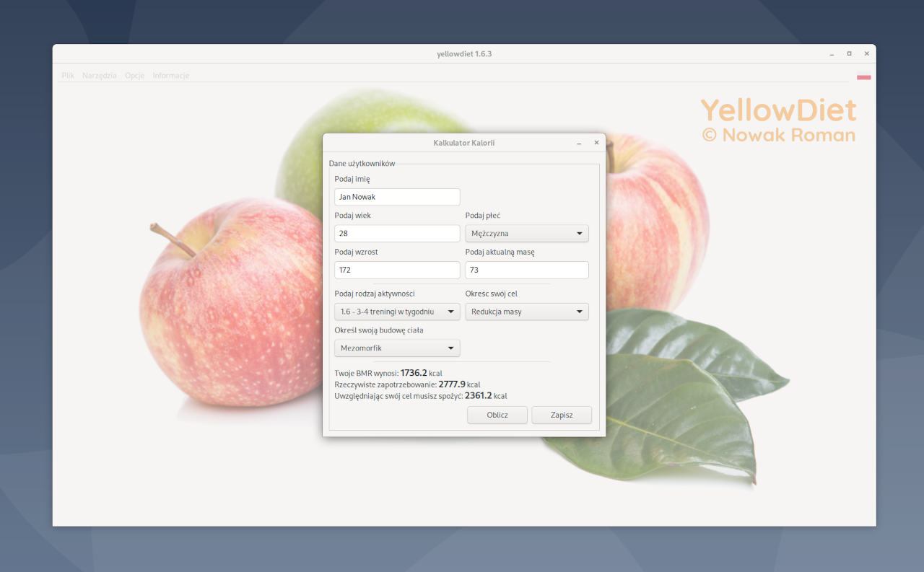
Task: Open the Narzędzia menu
Action: (x=99, y=75)
